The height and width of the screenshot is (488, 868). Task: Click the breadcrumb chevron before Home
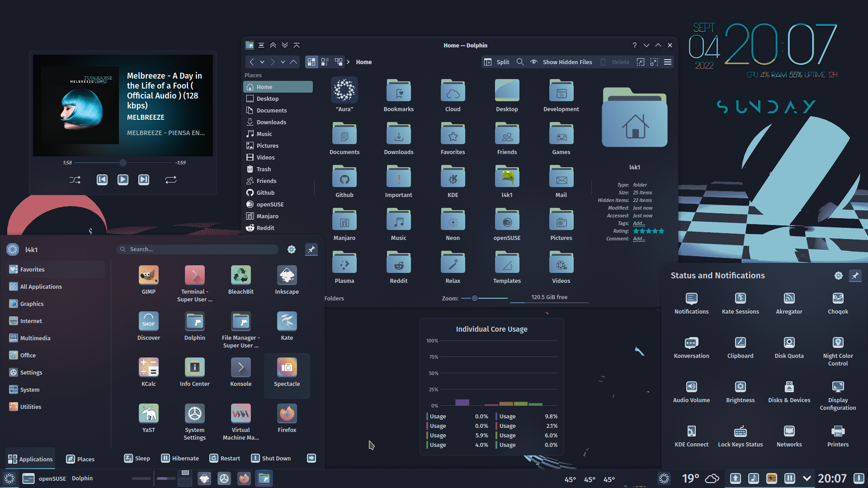click(x=348, y=62)
